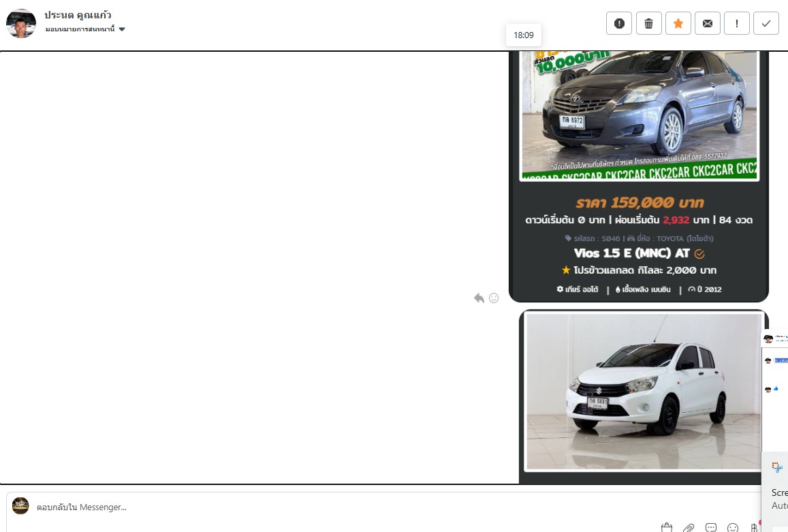The width and height of the screenshot is (788, 532).
Task: Open the white Suzuki Celerio car photo
Action: (x=643, y=392)
